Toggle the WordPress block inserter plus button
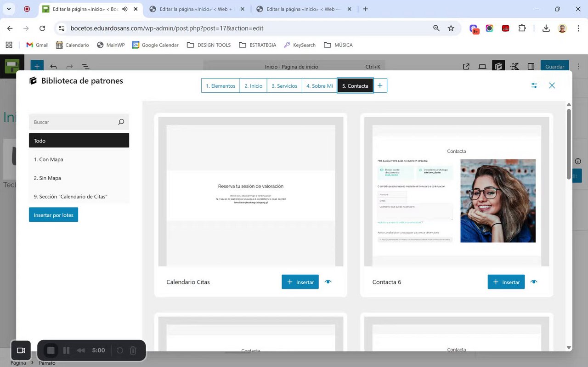 (x=37, y=67)
